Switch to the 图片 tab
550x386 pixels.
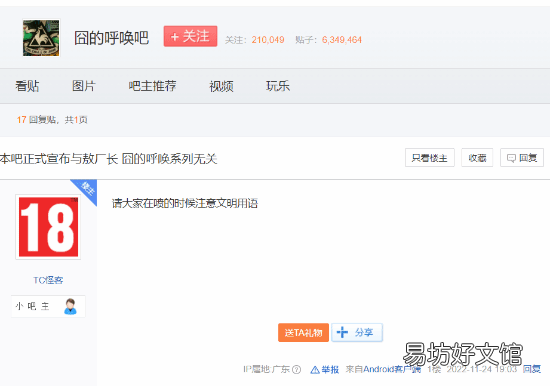tap(83, 86)
